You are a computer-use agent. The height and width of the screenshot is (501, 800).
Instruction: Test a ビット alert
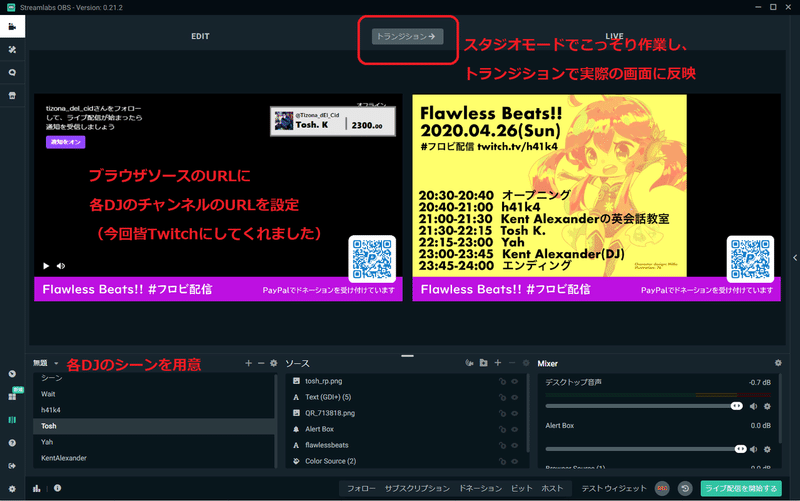pos(521,488)
